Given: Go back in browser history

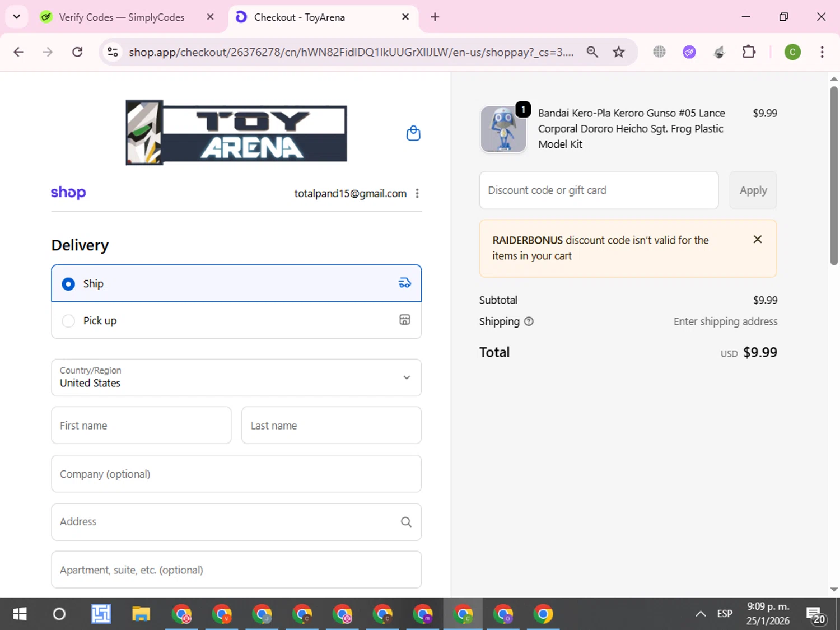Looking at the screenshot, I should pos(18,52).
